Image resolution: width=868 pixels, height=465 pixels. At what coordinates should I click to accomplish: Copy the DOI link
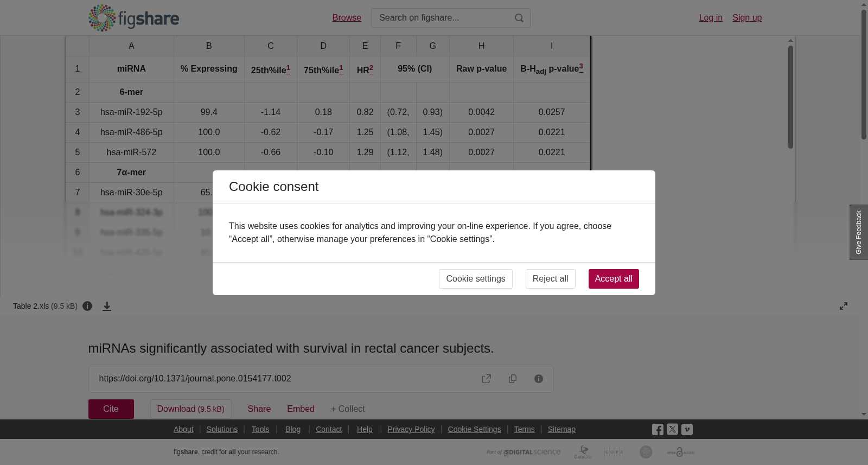coord(513,379)
